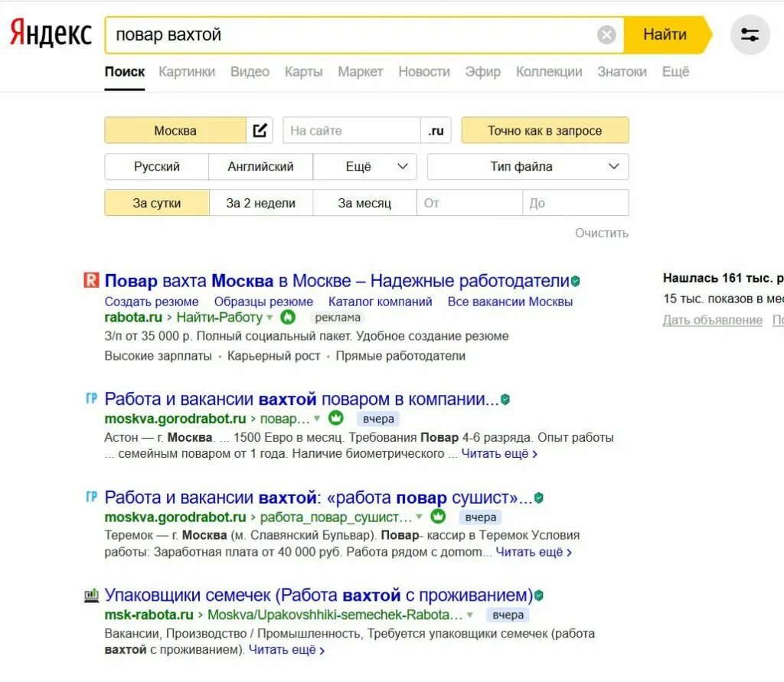
Task: Click the green shield after the rabota.ru title
Action: (x=576, y=281)
